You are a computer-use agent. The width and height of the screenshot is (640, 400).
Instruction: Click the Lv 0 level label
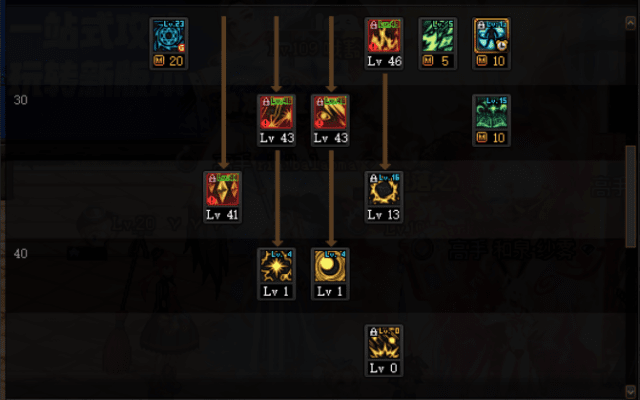pyautogui.click(x=384, y=368)
